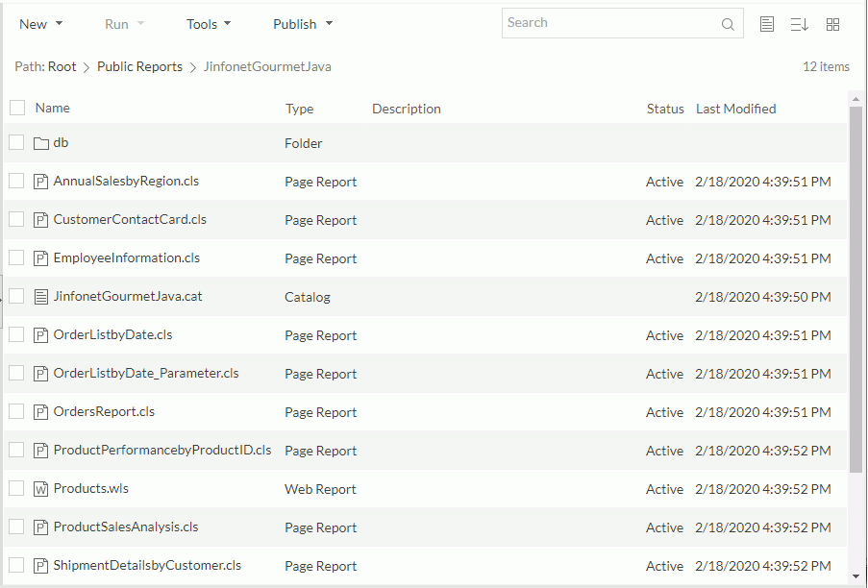Viewport: 868px width, 588px height.
Task: Click the Name column header
Action: coord(53,108)
